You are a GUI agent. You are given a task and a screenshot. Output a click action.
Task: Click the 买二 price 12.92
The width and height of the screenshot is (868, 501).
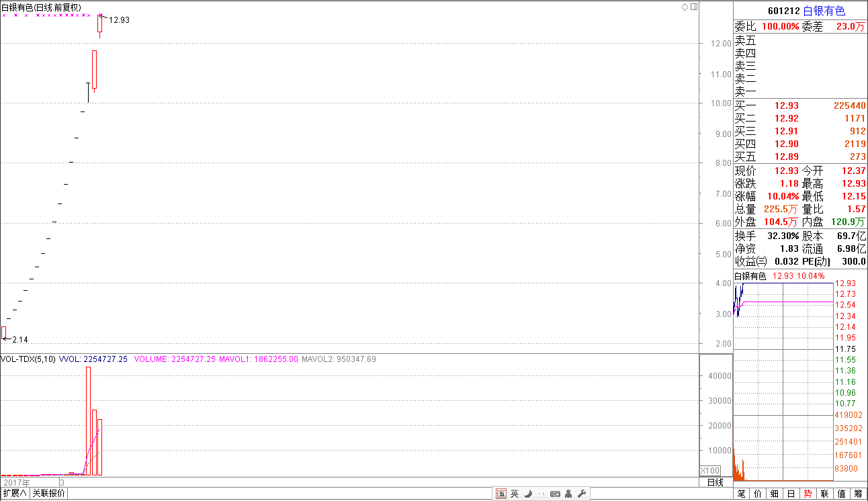pyautogui.click(x=787, y=118)
